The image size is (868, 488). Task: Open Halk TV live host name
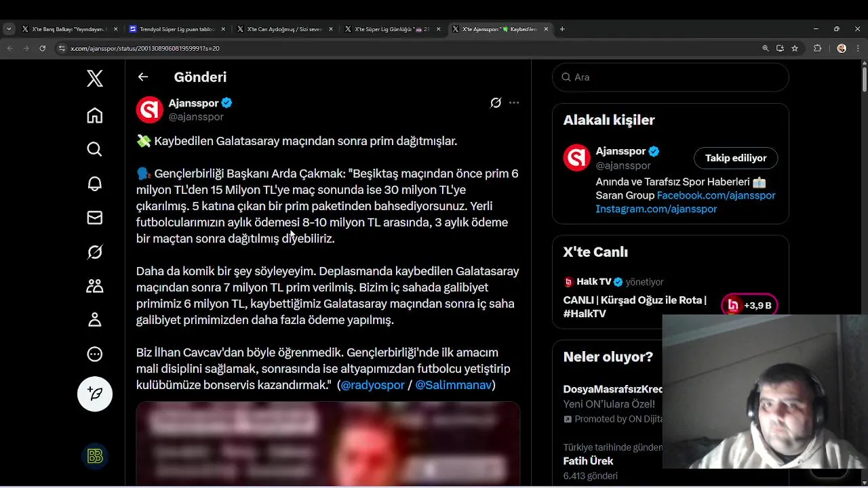tap(594, 282)
